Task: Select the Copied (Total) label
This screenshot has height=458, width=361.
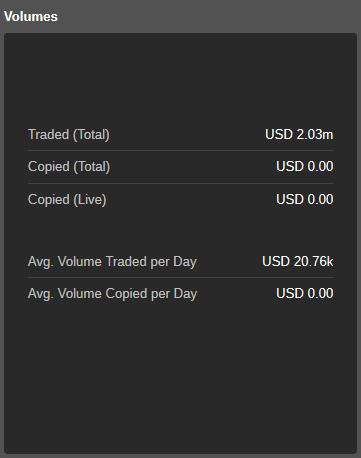Action: [69, 167]
